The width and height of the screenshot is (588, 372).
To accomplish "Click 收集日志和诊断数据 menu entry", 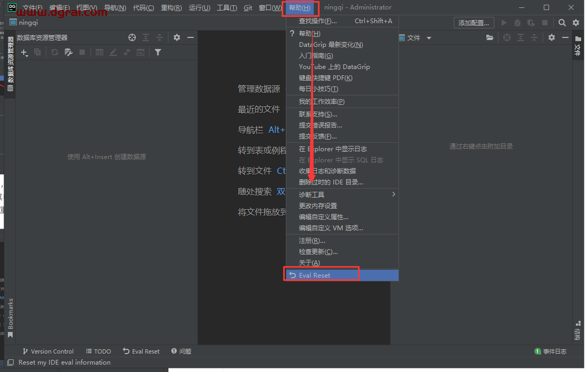I will point(342,171).
